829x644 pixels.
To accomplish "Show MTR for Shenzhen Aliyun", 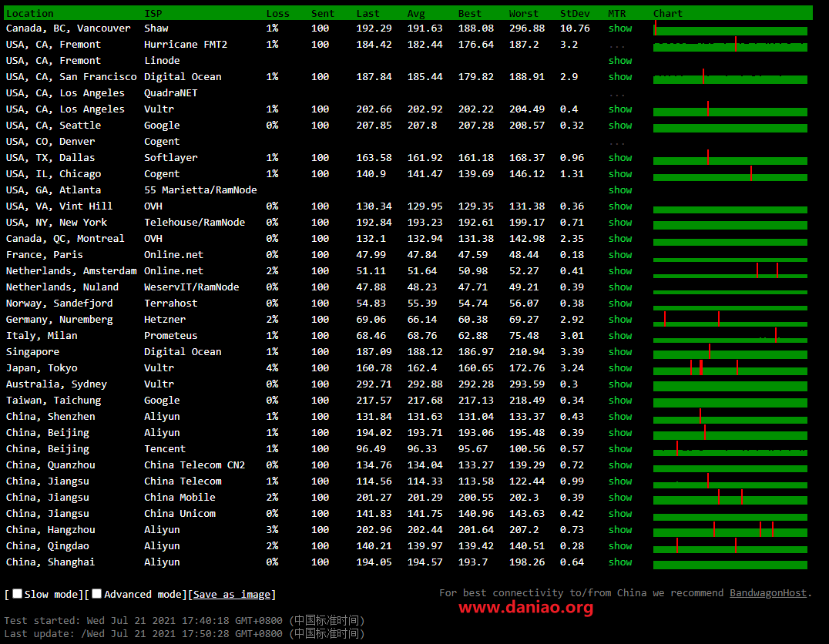I will click(620, 416).
